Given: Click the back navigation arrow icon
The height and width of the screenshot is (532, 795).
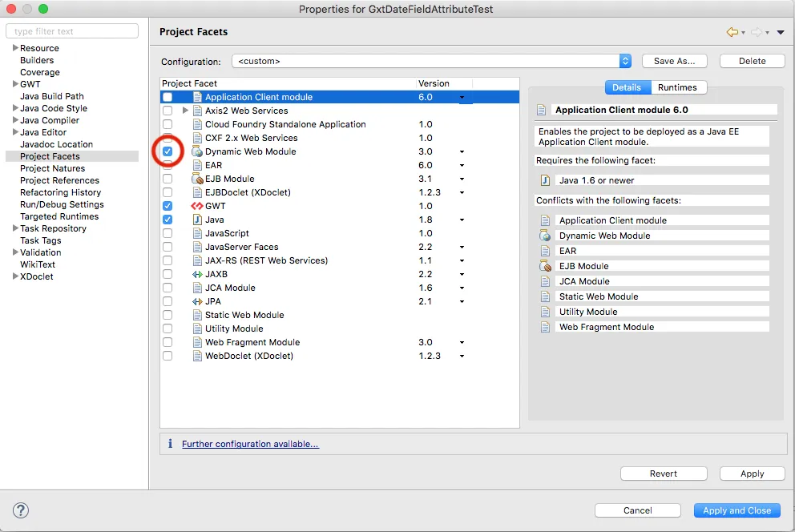Looking at the screenshot, I should click(x=732, y=32).
